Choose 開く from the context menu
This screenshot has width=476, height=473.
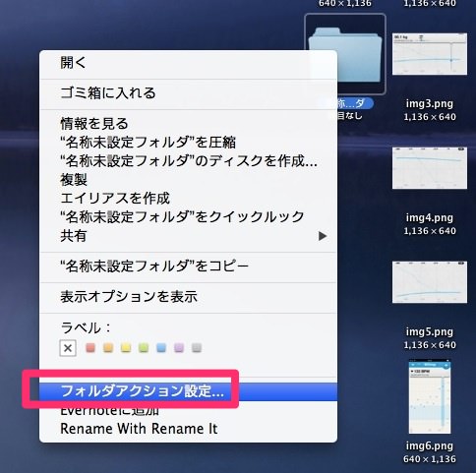pos(188,63)
